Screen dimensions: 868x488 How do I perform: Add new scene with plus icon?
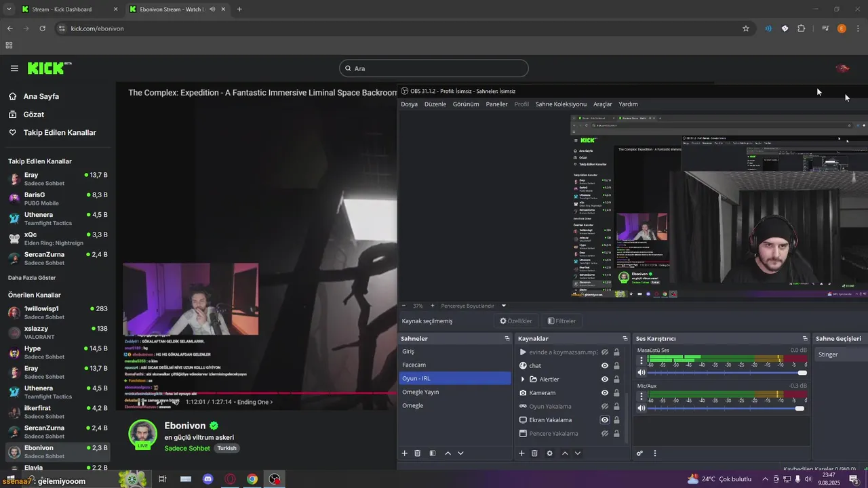pyautogui.click(x=405, y=453)
